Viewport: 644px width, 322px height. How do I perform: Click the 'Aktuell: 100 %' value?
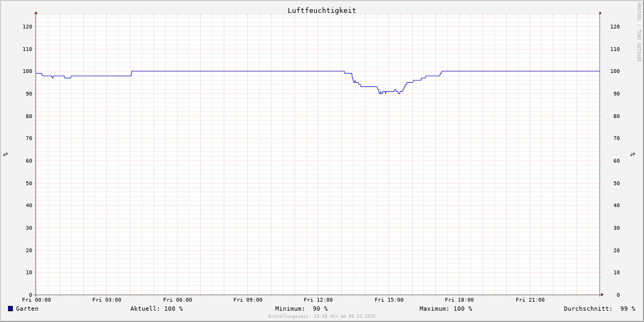click(157, 309)
